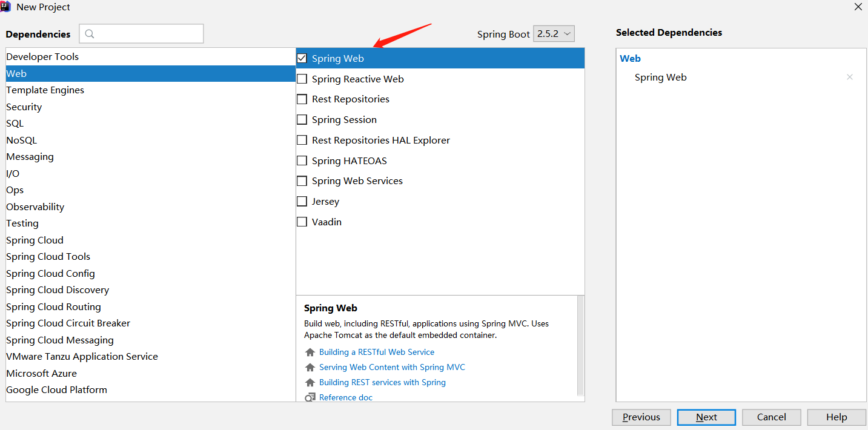Select the Testing category
The width and height of the screenshot is (868, 430).
150,223
